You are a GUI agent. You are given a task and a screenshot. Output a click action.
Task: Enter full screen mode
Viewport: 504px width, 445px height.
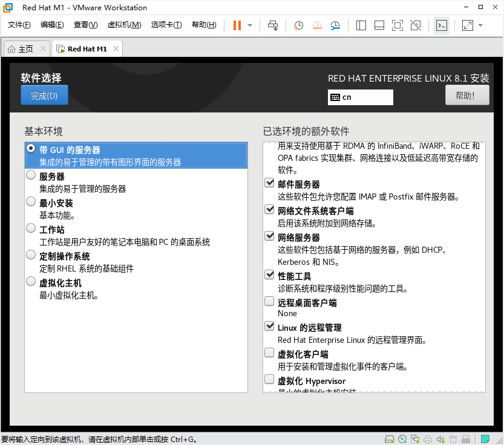398,25
